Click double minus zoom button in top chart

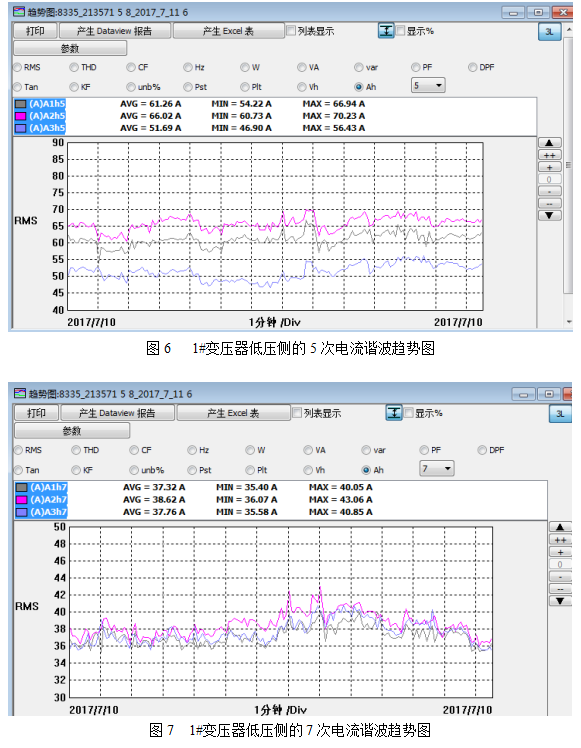[x=550, y=204]
